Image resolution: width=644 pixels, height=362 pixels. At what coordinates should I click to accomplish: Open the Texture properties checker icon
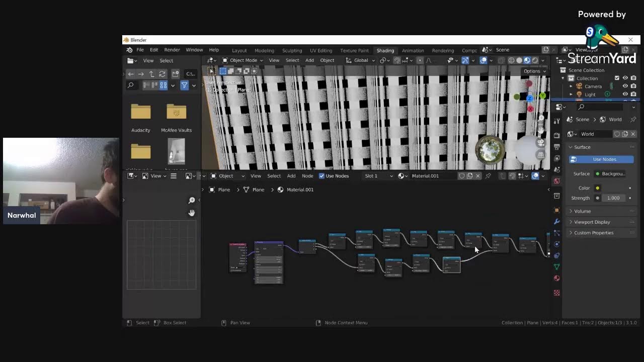[x=556, y=293]
